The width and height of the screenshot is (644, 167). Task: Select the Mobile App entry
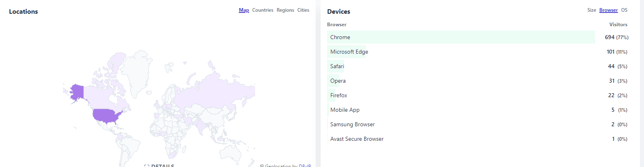478,110
